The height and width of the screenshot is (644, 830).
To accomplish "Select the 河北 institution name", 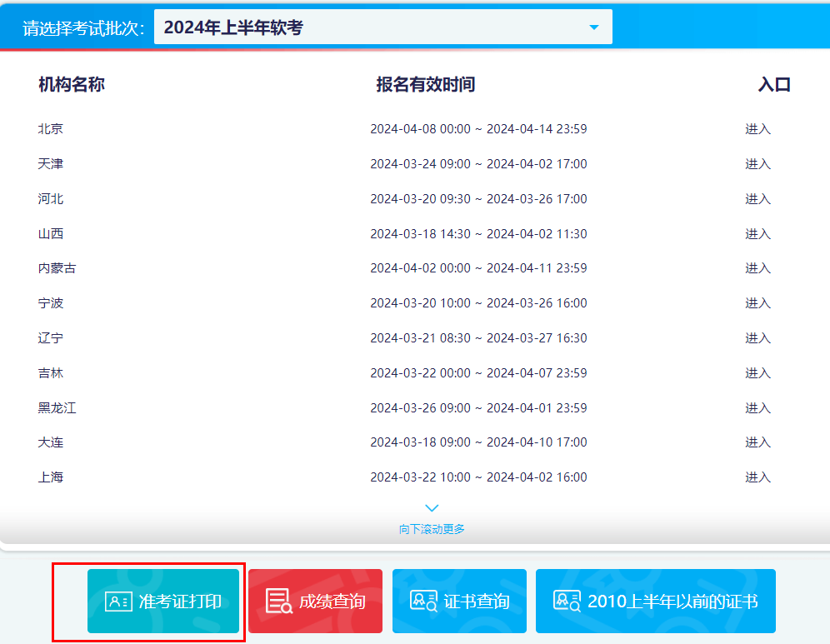I will click(x=51, y=199).
